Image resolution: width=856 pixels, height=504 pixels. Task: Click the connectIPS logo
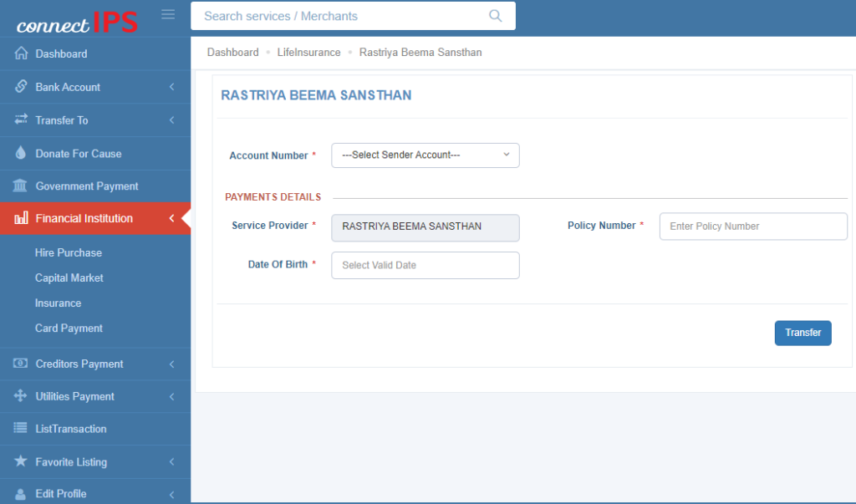77,23
